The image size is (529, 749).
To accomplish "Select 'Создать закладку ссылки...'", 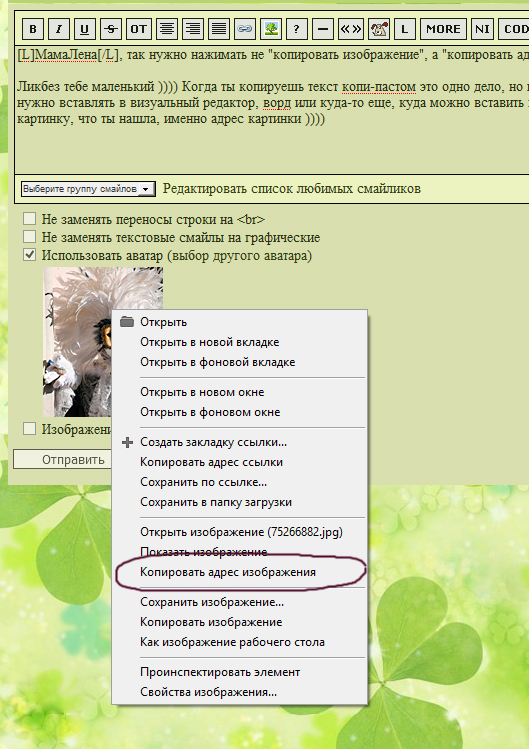I will coord(240,442).
